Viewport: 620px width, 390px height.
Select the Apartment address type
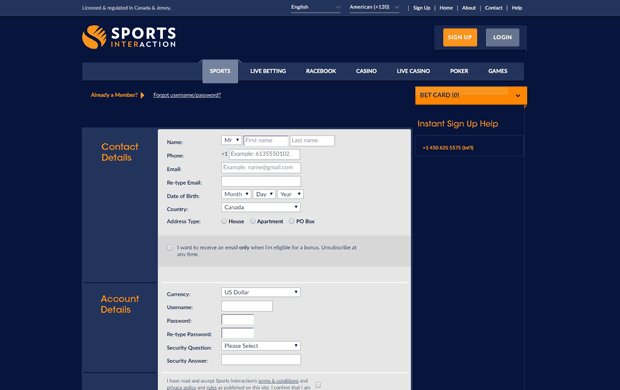coord(253,221)
